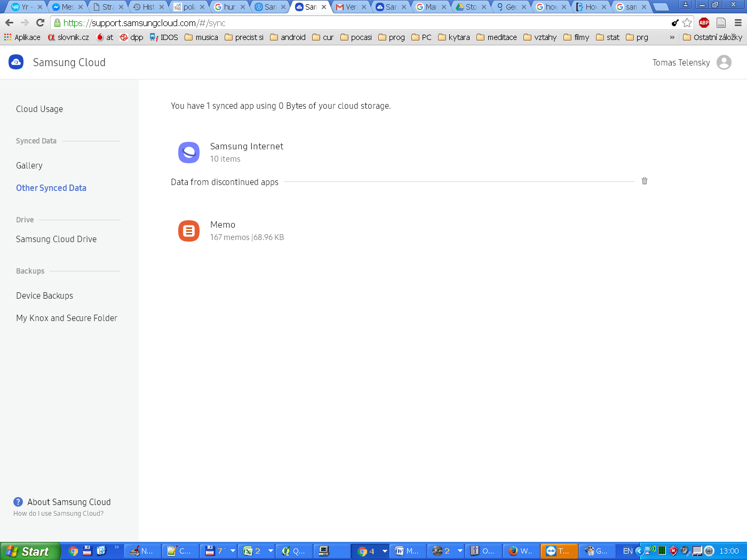Expand the Excel taskbar group dropdown

pyautogui.click(x=271, y=551)
